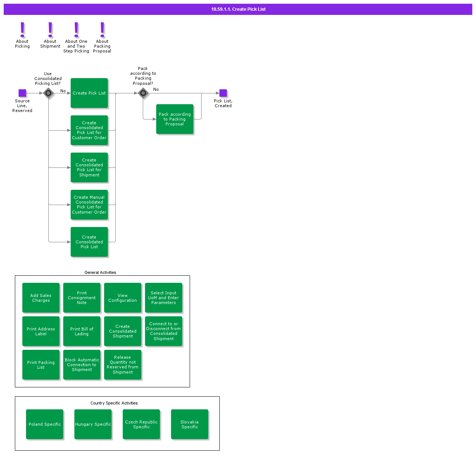The height and width of the screenshot is (454, 476).
Task: Open Create Consolidated Pick List for Shipment
Action: 89,167
